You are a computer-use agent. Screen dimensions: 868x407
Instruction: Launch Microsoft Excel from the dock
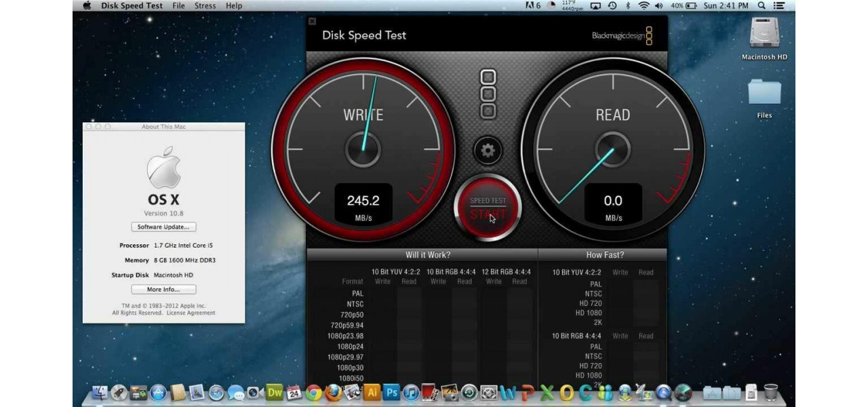[x=547, y=391]
